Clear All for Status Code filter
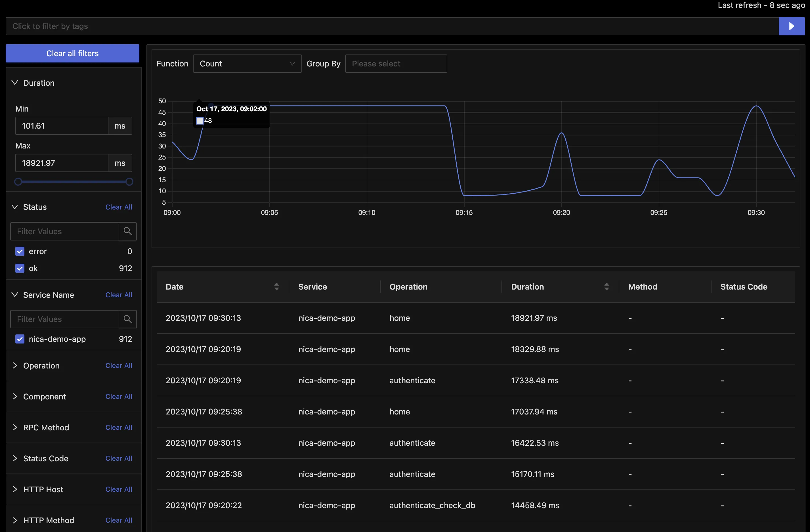Viewport: 810px width, 532px height. coord(118,458)
